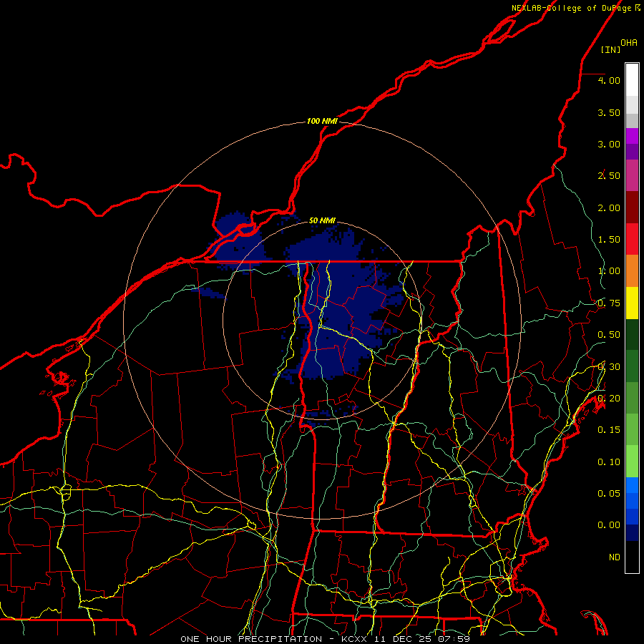
Task: Click the 0.00 legend value
Action: (609, 525)
